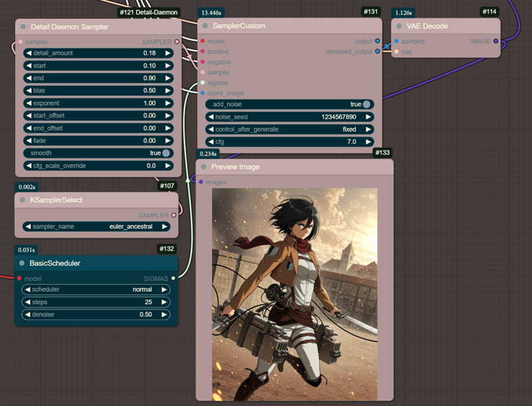Decrease the exponent value with its left arrow
The width and height of the screenshot is (532, 406).
point(29,103)
